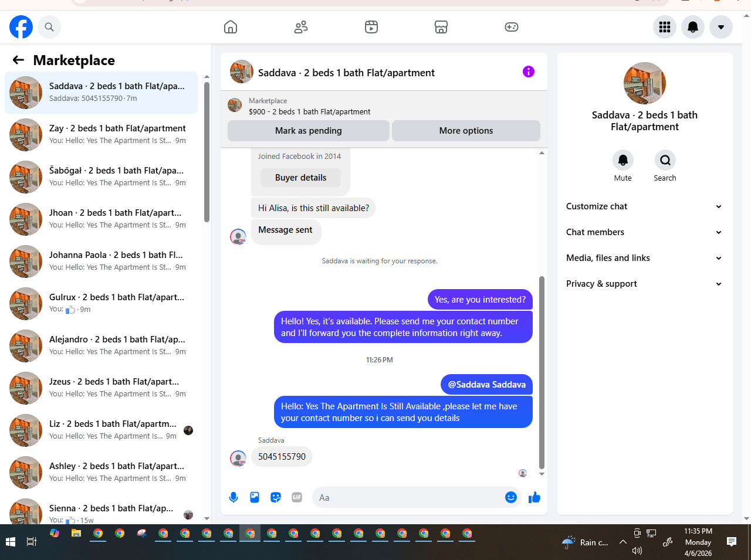Open the Gulrux conversation

point(101,304)
